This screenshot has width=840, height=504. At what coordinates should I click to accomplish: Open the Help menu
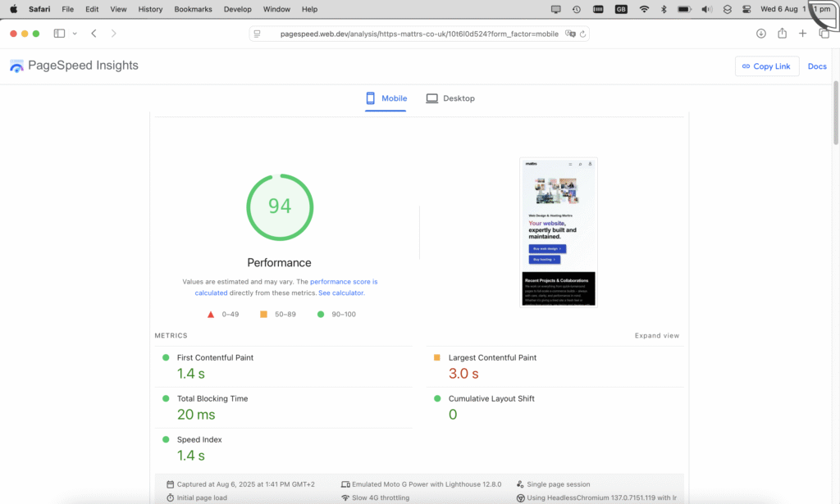[x=309, y=9]
